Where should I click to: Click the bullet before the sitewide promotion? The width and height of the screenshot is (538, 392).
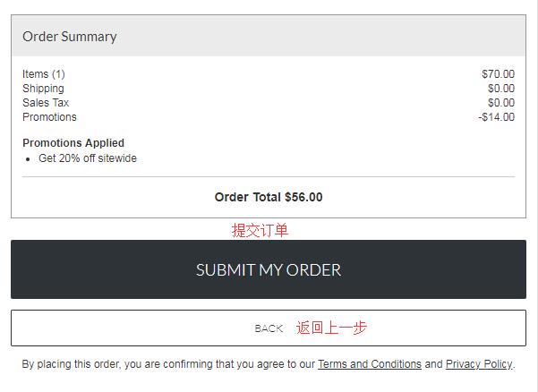point(28,159)
